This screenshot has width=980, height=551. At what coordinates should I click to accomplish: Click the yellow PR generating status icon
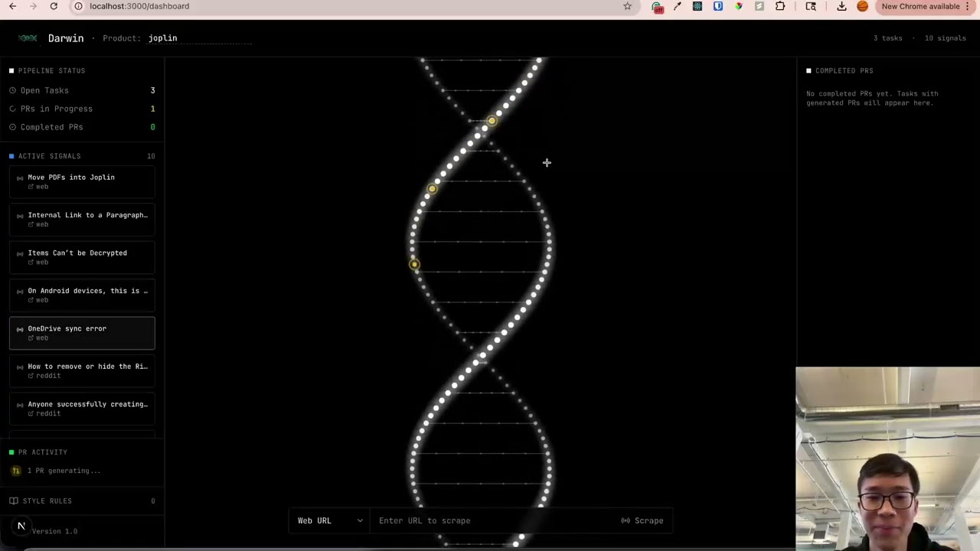pos(15,471)
